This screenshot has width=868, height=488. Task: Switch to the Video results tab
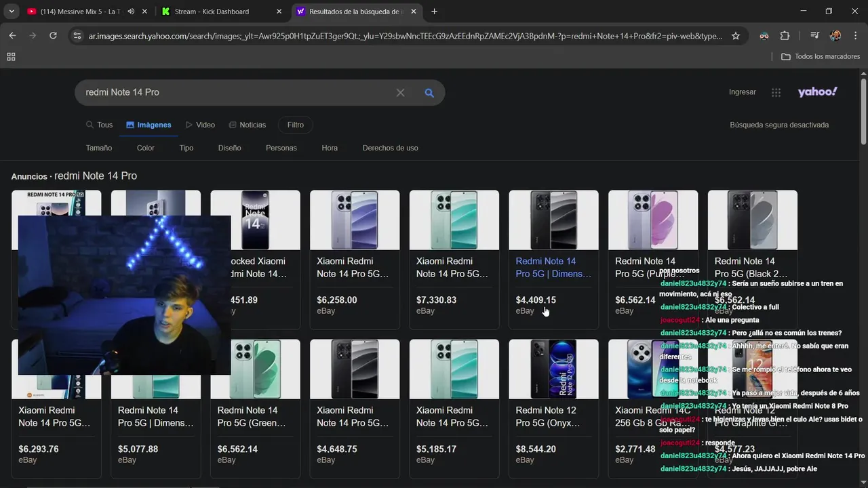200,125
